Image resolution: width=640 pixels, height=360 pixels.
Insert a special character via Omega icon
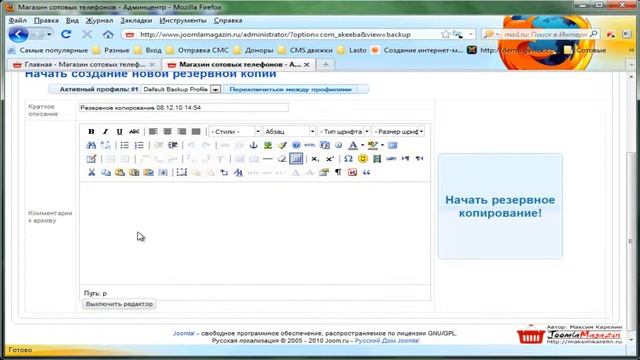[348, 159]
